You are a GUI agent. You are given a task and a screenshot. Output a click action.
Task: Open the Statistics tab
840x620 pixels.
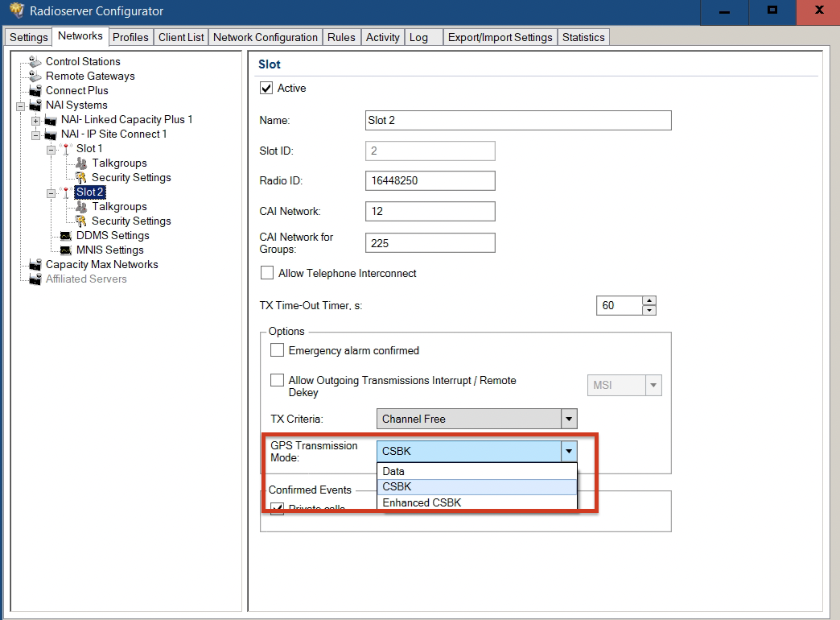[x=583, y=38]
